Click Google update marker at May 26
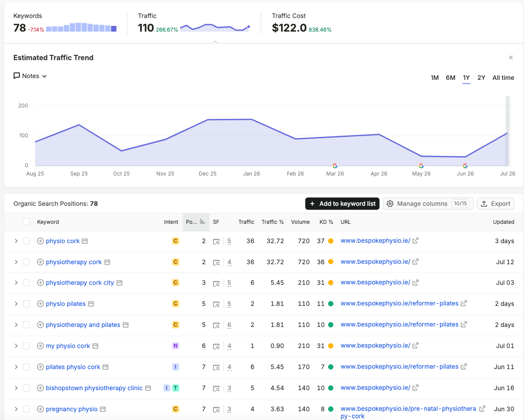The height and width of the screenshot is (420, 524). [x=421, y=166]
